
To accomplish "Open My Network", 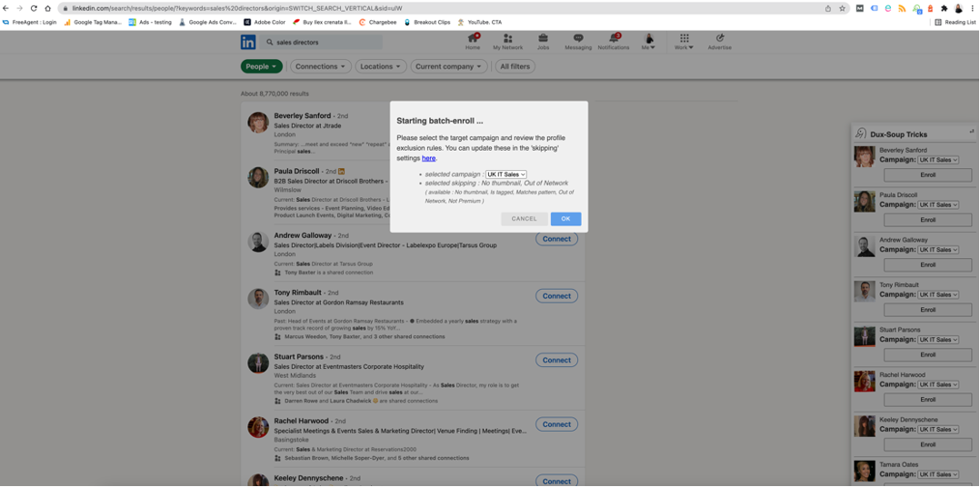I will point(507,42).
